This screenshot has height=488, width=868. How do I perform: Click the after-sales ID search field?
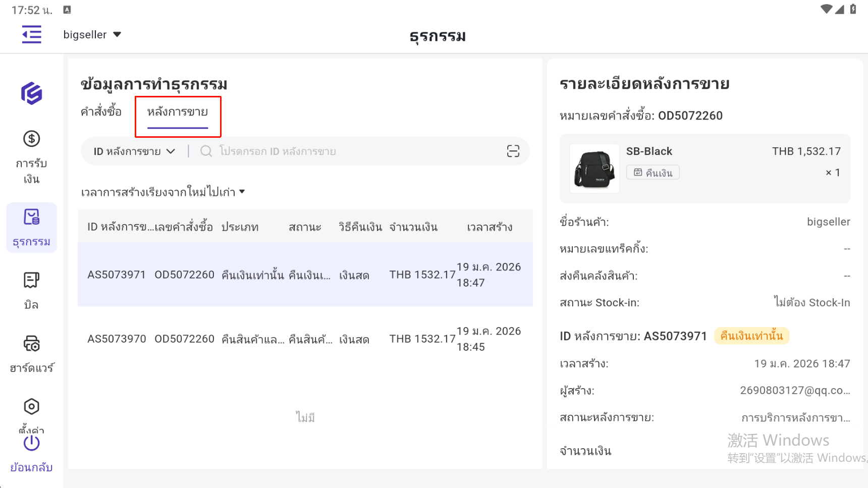tap(353, 151)
